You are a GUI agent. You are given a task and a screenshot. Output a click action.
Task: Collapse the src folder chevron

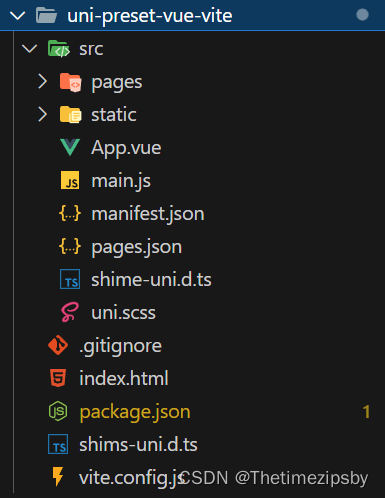29,49
